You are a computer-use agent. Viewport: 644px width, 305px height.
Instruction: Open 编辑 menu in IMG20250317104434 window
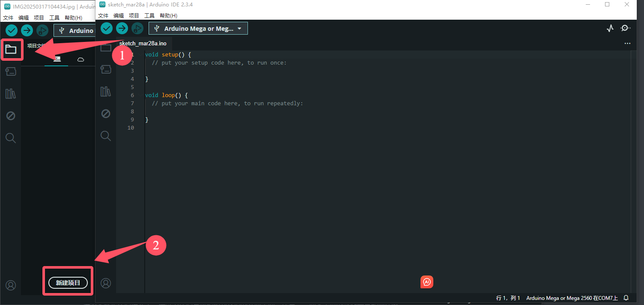click(24, 18)
